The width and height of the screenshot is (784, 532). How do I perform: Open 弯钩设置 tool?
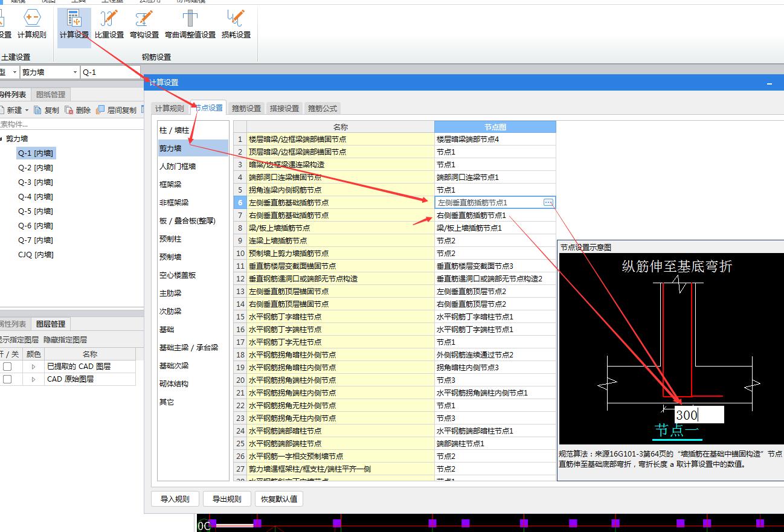click(144, 25)
